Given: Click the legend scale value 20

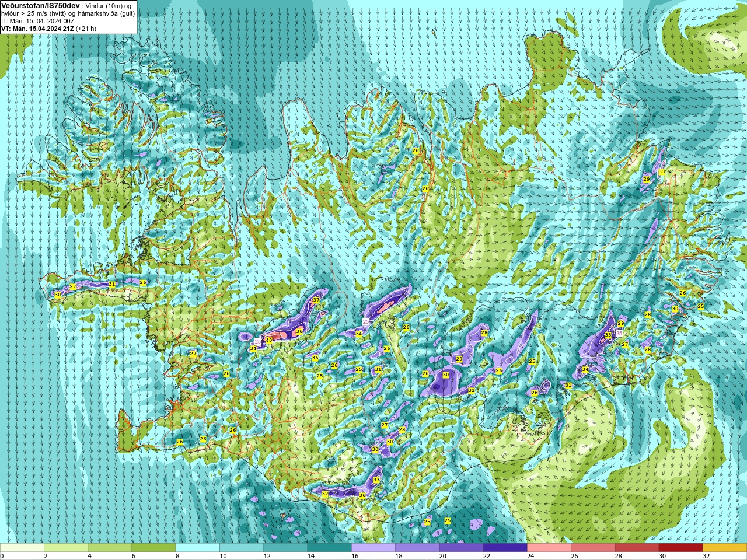Looking at the screenshot, I should click(x=443, y=556).
